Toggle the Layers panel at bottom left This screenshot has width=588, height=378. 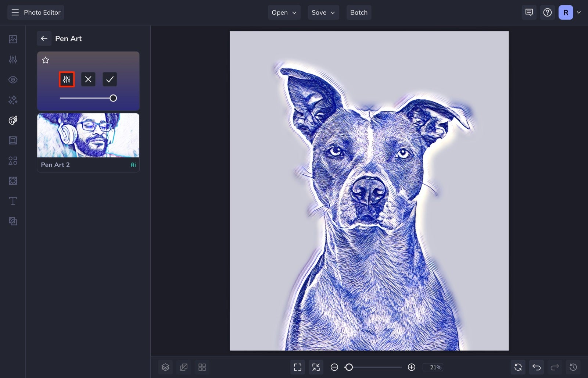165,367
